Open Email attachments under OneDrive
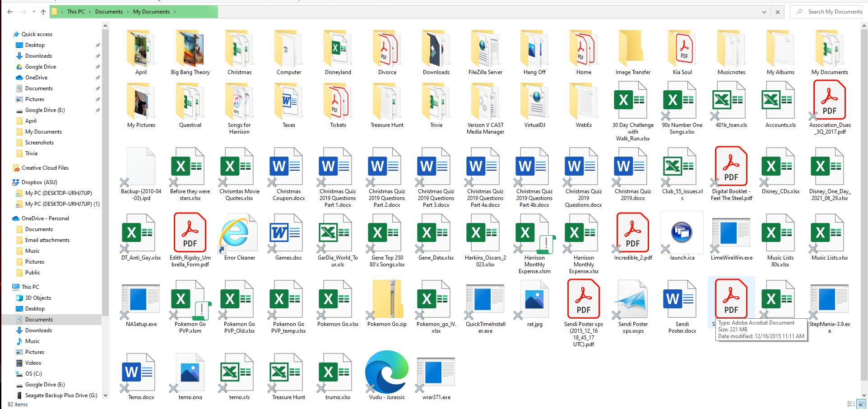 pos(47,240)
